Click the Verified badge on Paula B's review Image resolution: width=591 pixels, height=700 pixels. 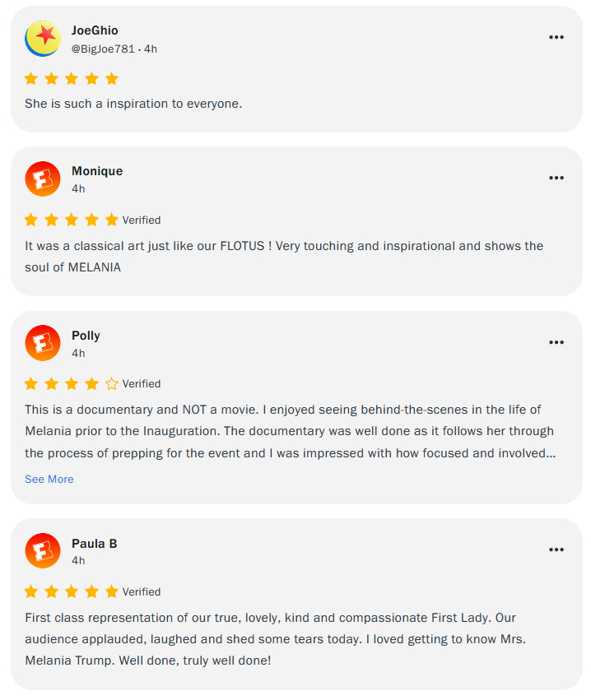click(x=142, y=591)
